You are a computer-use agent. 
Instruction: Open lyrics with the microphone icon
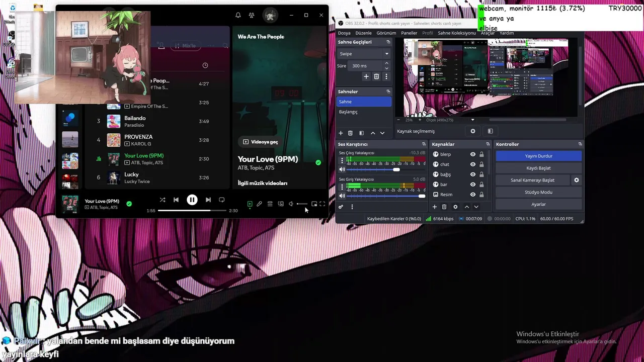tap(259, 204)
